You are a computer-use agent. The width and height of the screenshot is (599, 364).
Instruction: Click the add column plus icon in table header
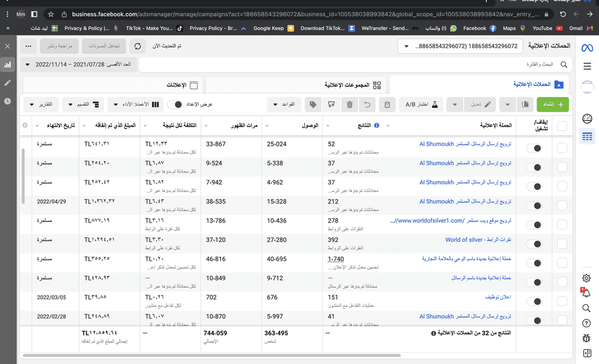pos(25,125)
